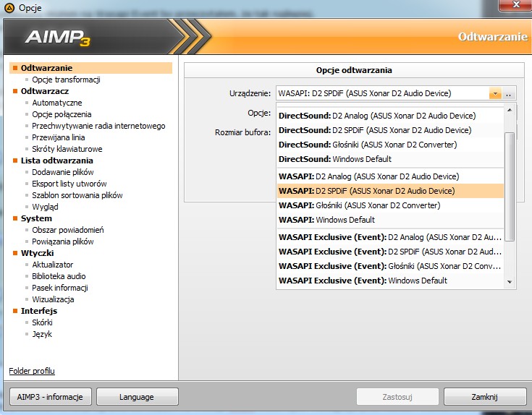
Task: Choose WASAPI Exclusive (Event): D2 SPDiF
Action: click(390, 252)
